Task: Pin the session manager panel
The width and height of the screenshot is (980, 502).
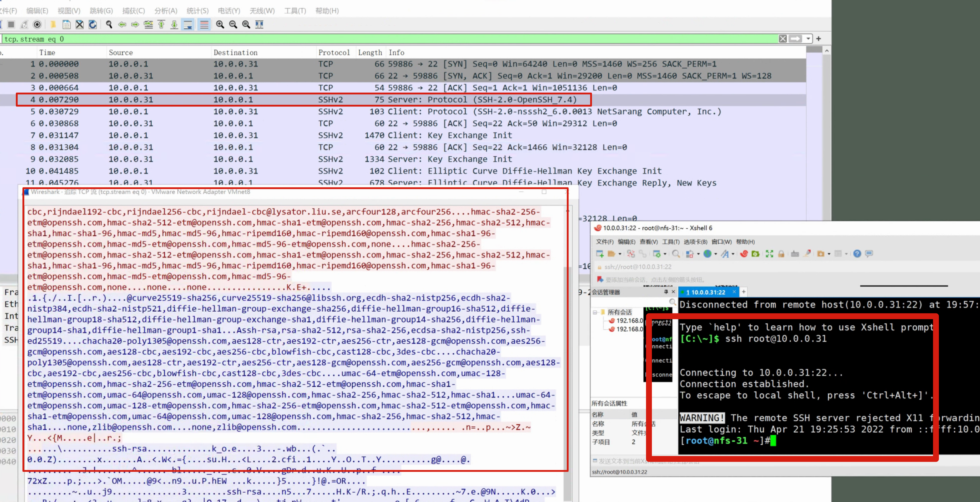Action: pyautogui.click(x=666, y=292)
